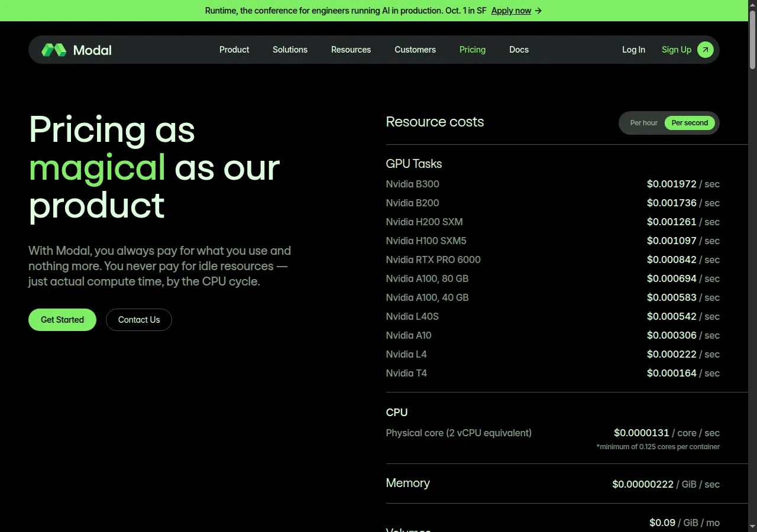Screen dimensions: 757x532
Task: Click the minimum of 0.125 cores note
Action: pyautogui.click(x=658, y=447)
